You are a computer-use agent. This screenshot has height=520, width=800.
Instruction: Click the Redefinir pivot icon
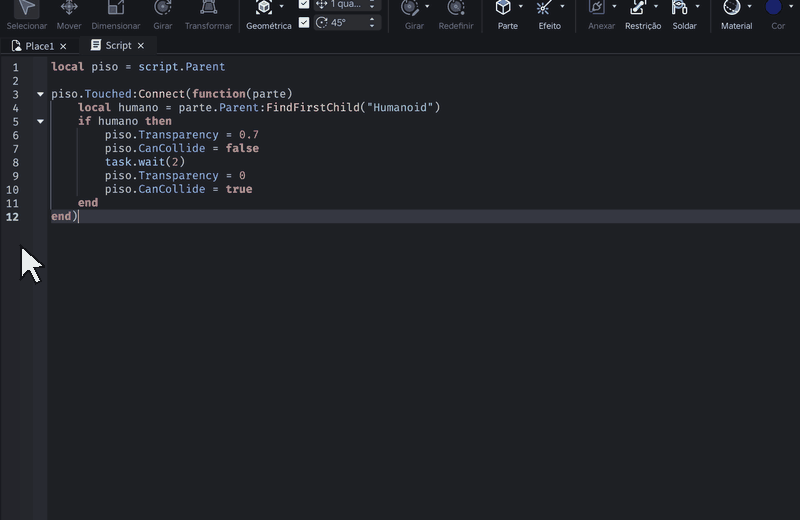tap(456, 7)
